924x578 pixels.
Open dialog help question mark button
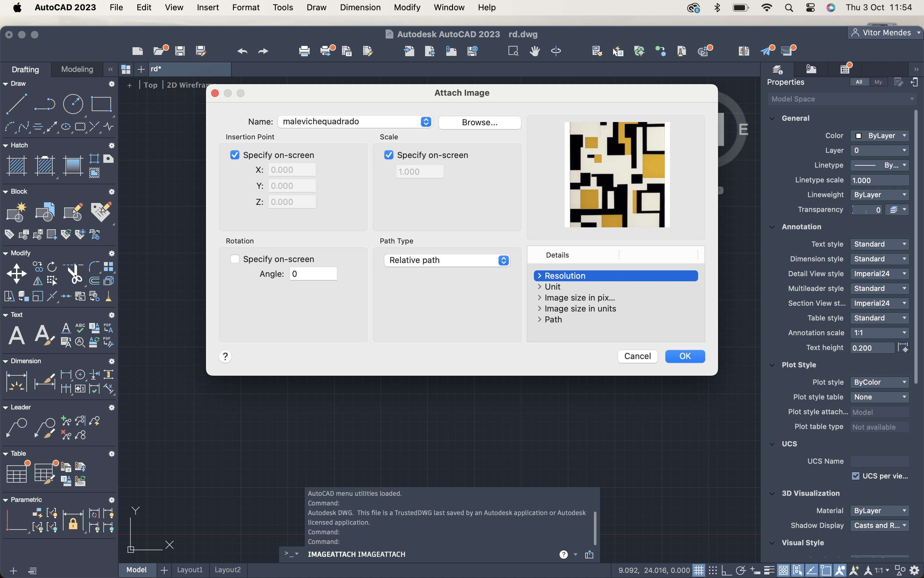[225, 356]
